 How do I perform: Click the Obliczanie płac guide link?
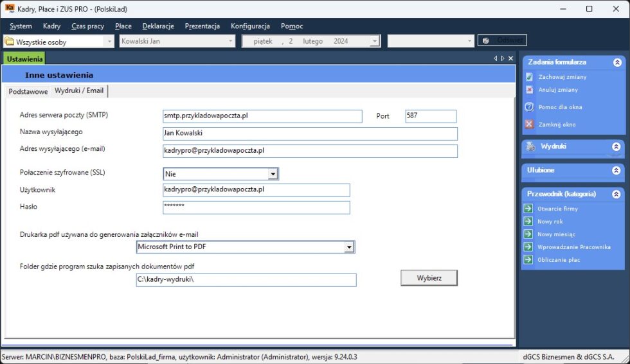559,260
